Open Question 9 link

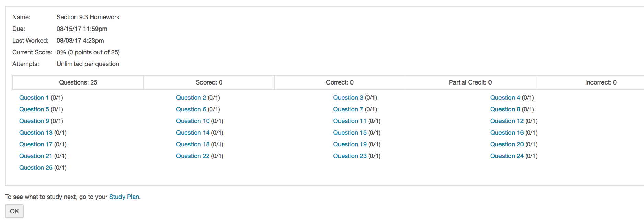(34, 121)
